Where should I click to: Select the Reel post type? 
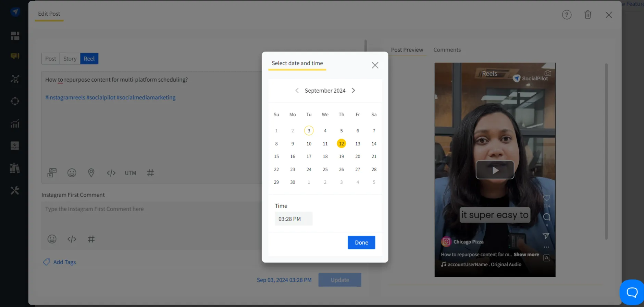click(x=89, y=59)
